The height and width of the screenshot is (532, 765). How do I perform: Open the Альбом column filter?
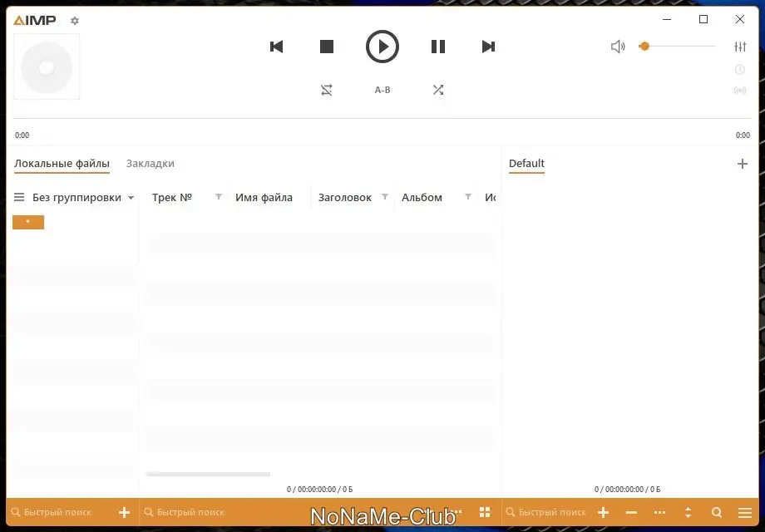[468, 197]
